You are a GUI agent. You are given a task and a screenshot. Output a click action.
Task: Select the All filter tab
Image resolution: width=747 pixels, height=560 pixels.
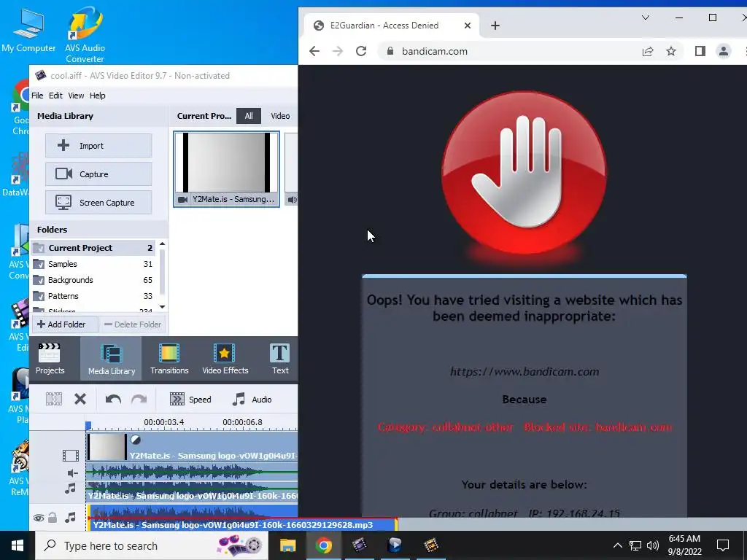(249, 116)
